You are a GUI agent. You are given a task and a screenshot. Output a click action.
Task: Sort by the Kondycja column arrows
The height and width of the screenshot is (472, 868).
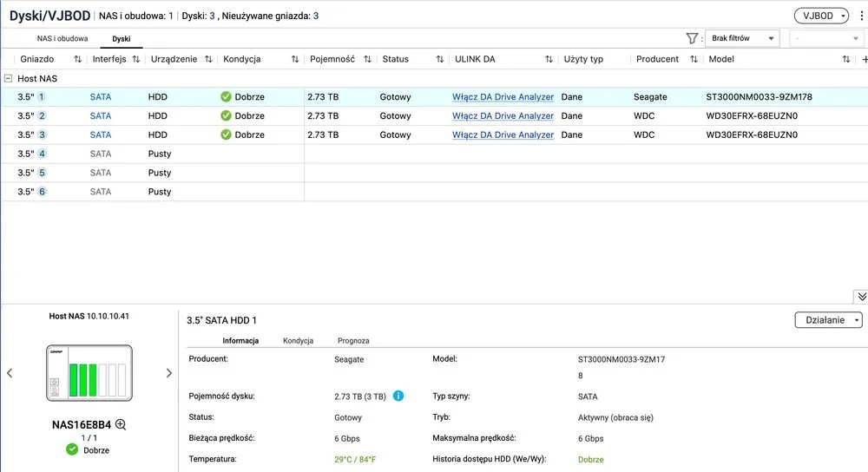(x=295, y=59)
